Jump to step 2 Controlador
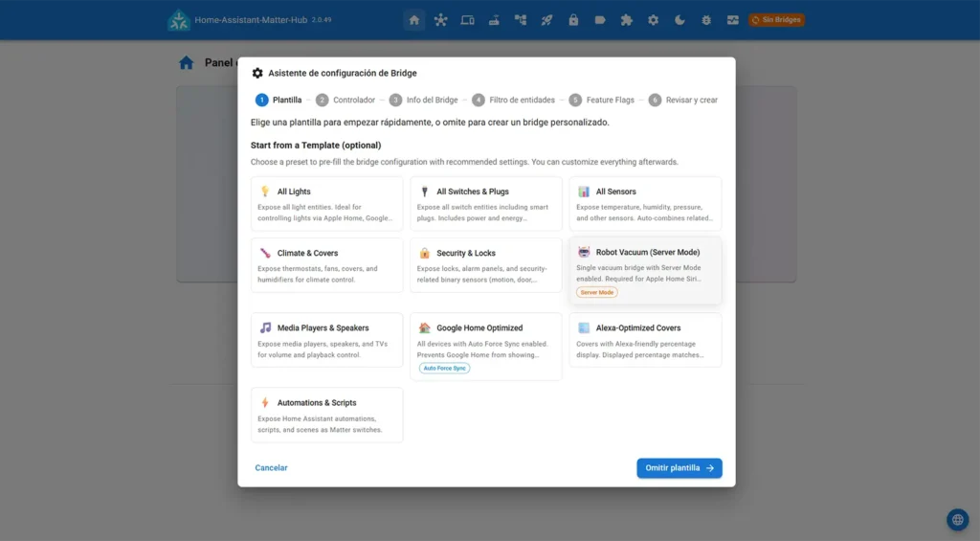The image size is (980, 541). click(x=345, y=101)
